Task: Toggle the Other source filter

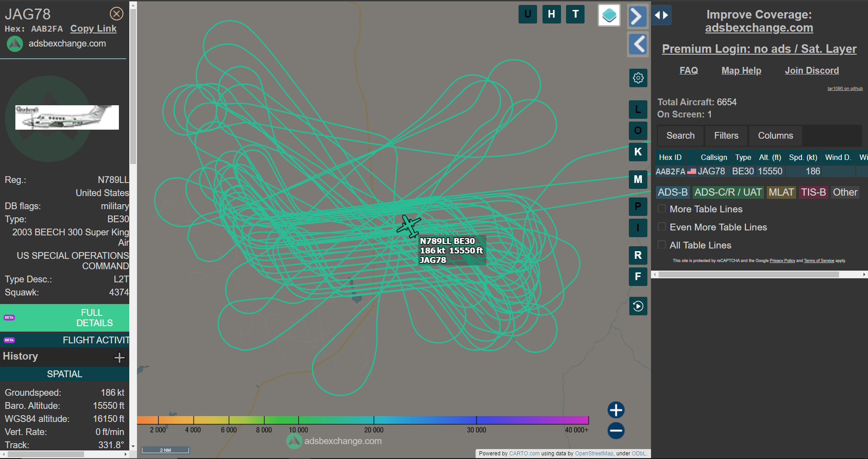Action: click(845, 192)
